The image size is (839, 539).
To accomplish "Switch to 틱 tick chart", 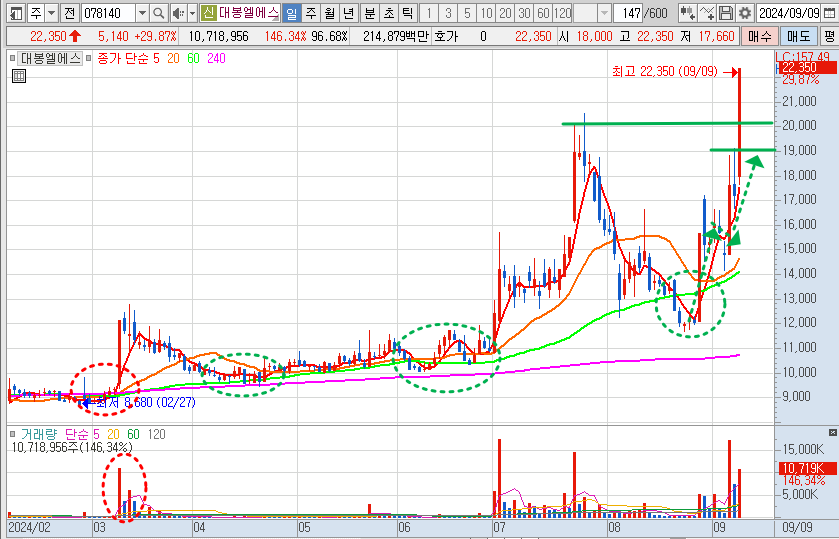I will point(408,13).
